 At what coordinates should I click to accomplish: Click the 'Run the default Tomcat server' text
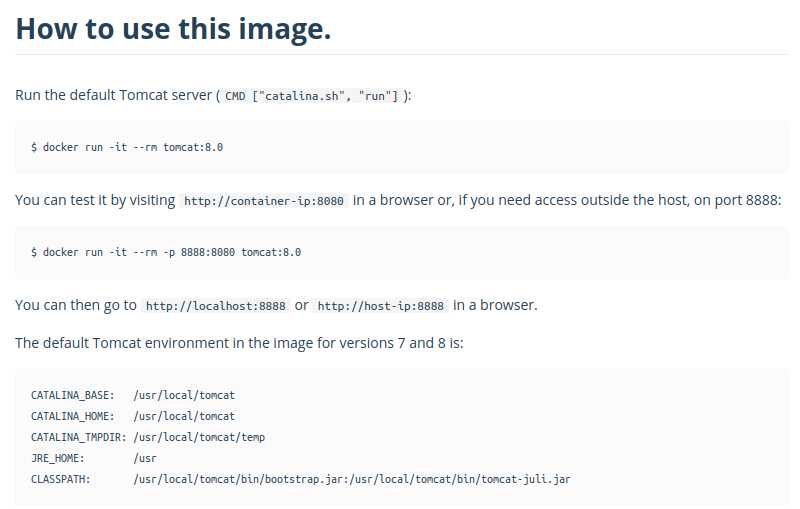(x=113, y=95)
